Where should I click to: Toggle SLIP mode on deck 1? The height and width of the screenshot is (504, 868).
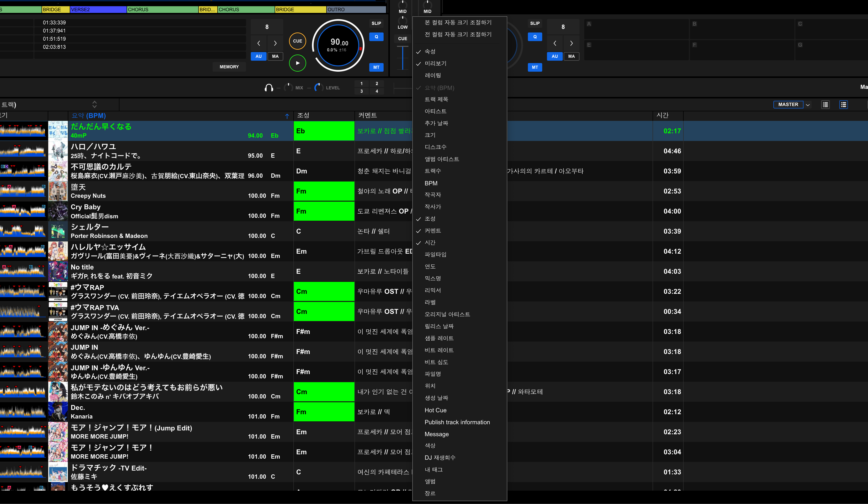coord(376,23)
